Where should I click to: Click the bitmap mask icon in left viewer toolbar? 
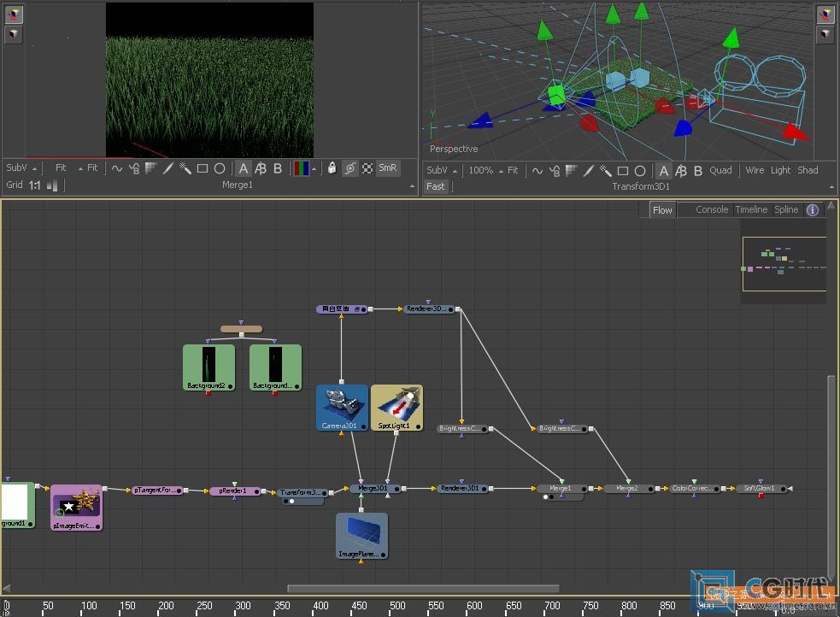click(150, 168)
